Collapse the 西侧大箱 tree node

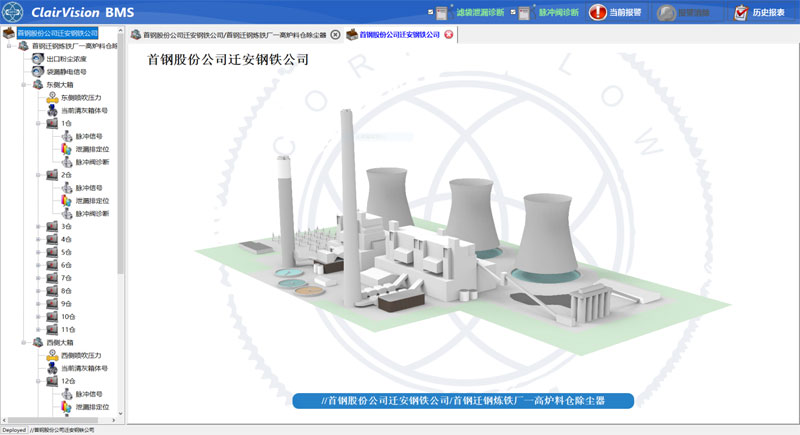[x=23, y=342]
